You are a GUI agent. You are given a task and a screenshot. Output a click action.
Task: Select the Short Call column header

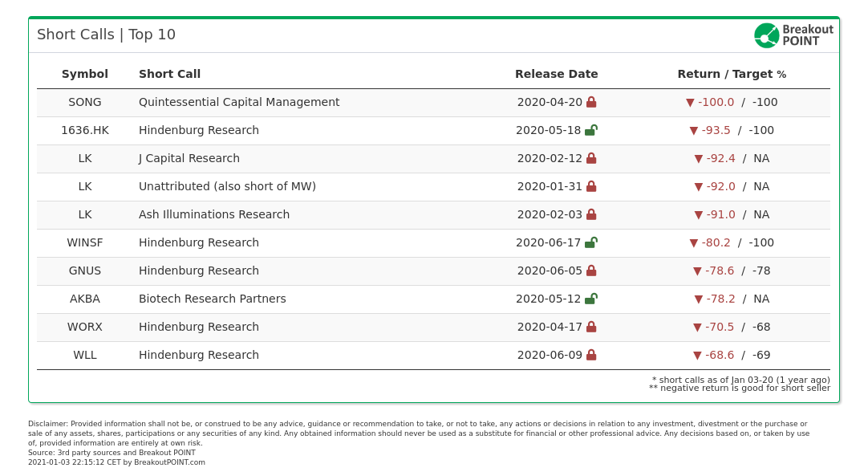(169, 74)
